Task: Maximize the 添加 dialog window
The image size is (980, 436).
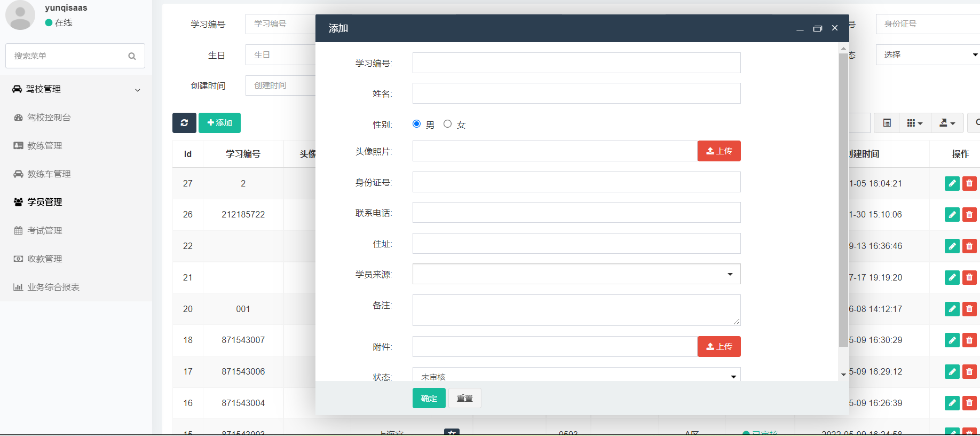Action: (817, 28)
